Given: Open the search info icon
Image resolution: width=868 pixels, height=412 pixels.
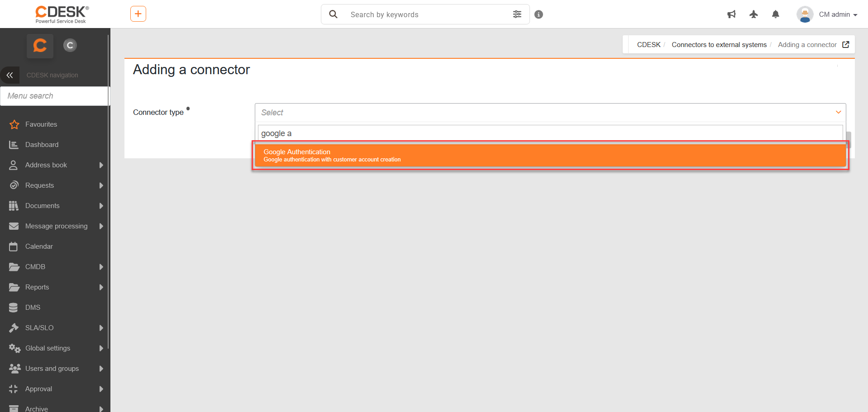Looking at the screenshot, I should pos(539,14).
